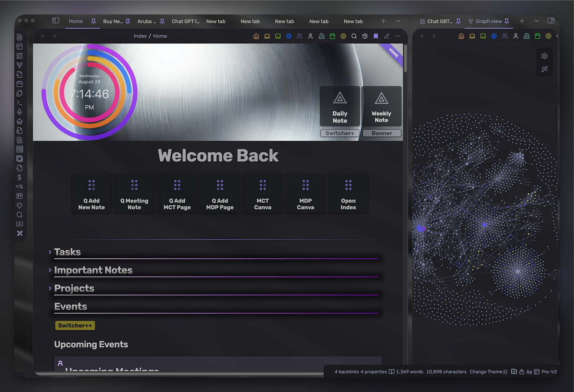Click the yellow laptop icon in Home pane toolbar
Screen dimensions: 574x392
tap(267, 36)
